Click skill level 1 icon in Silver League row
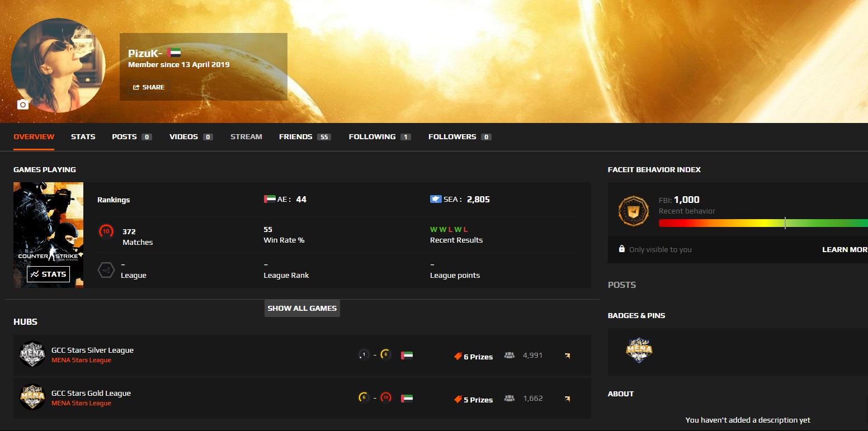Image resolution: width=868 pixels, height=431 pixels. point(364,354)
